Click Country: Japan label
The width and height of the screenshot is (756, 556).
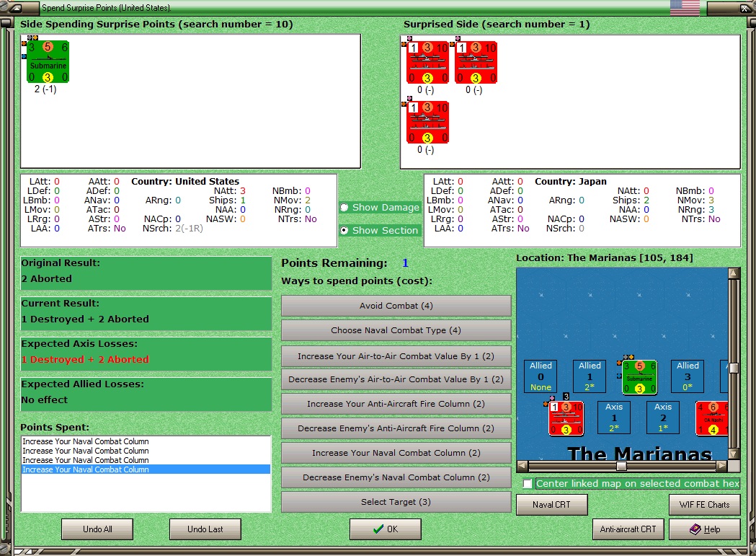pyautogui.click(x=570, y=182)
